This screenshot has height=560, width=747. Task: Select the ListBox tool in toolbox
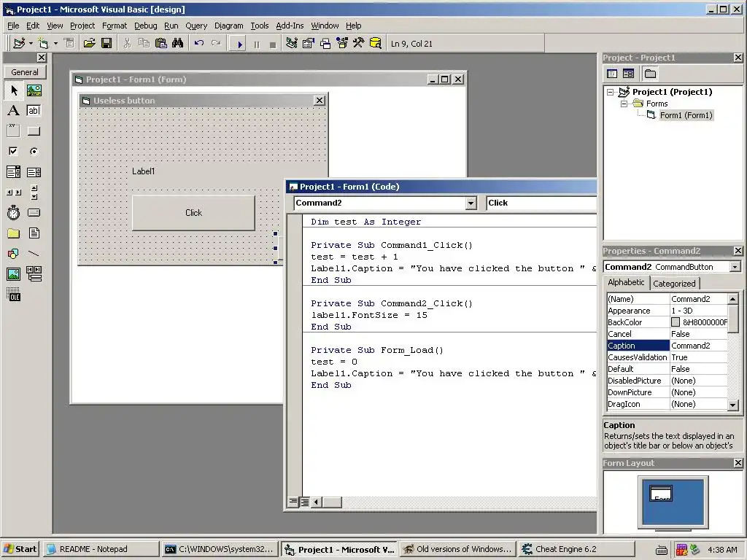click(34, 172)
